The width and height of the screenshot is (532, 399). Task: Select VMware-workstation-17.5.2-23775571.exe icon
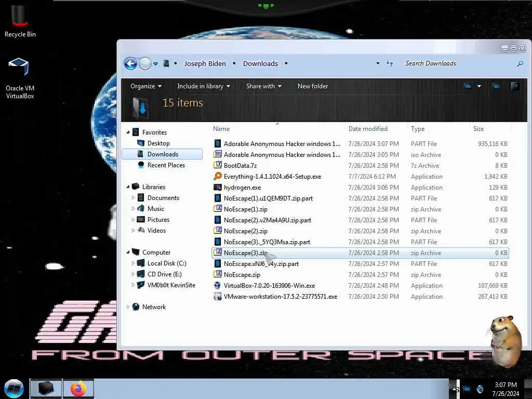(218, 296)
